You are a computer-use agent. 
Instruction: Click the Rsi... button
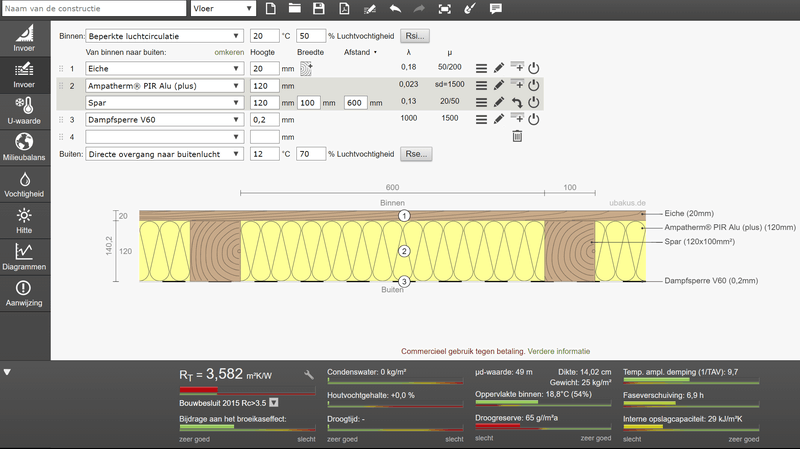pyautogui.click(x=414, y=36)
